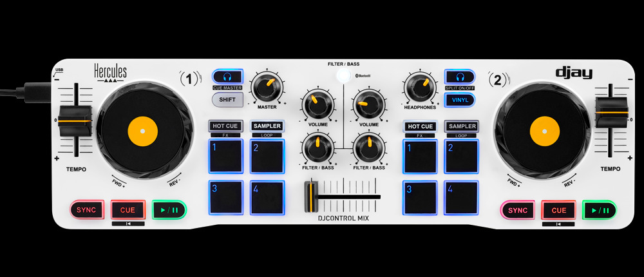644x277 pixels.
Task: Click the red CUE button on deck 1
Action: tap(128, 209)
